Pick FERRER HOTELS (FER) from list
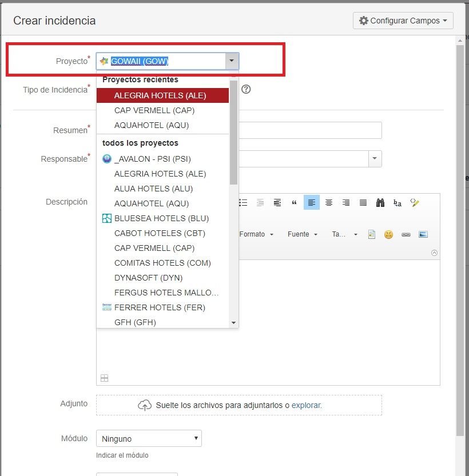The height and width of the screenshot is (476, 469). click(x=162, y=307)
